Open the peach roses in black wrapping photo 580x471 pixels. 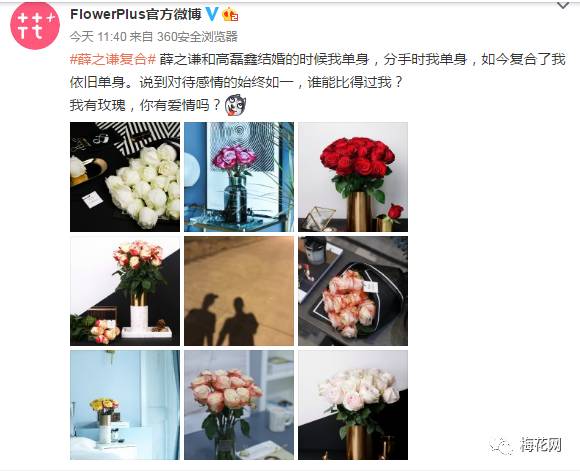coord(353,291)
